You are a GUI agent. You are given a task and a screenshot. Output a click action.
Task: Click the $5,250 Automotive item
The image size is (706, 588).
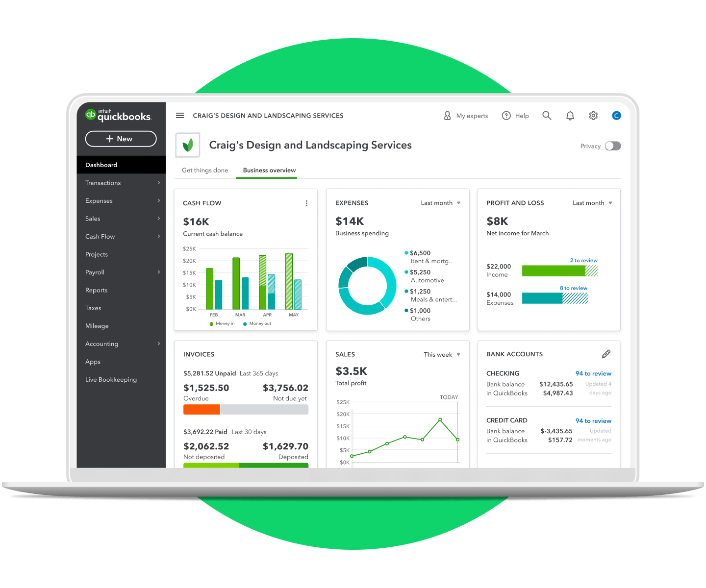(x=425, y=276)
